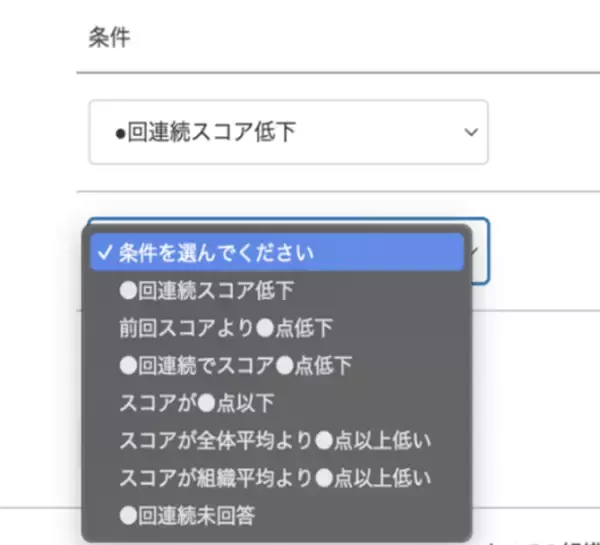Select スコアが全体平均より●点以上低い option
Screen dimensions: 600x545
click(x=274, y=440)
